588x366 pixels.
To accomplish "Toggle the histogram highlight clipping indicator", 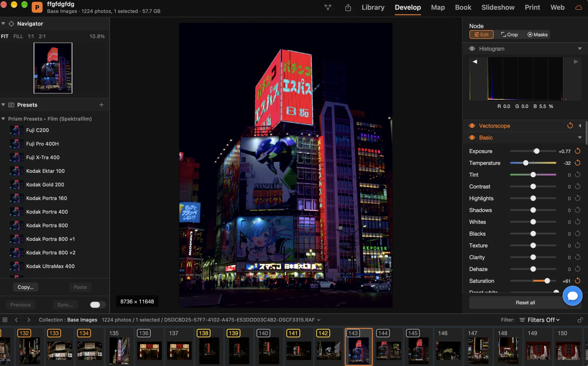I will click(576, 61).
